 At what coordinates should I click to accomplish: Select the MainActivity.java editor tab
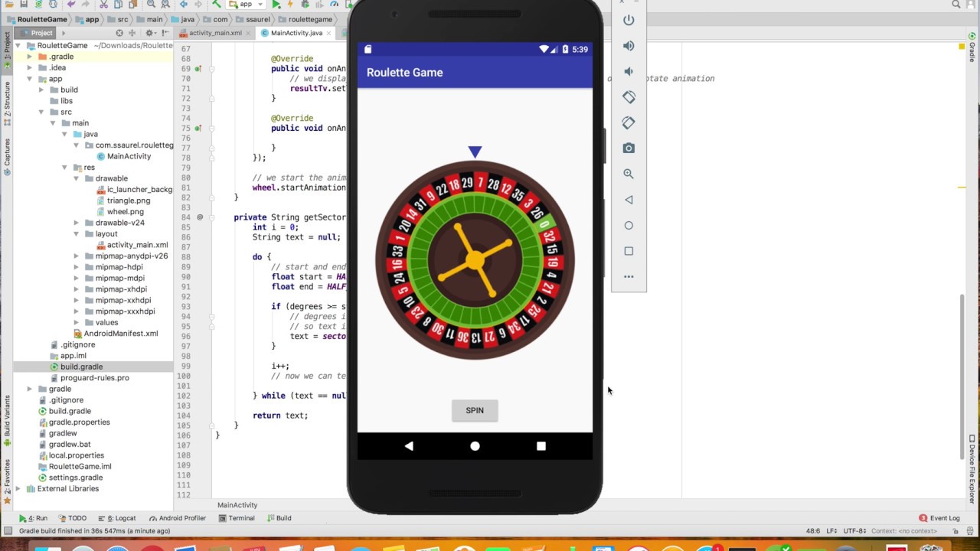coord(296,33)
